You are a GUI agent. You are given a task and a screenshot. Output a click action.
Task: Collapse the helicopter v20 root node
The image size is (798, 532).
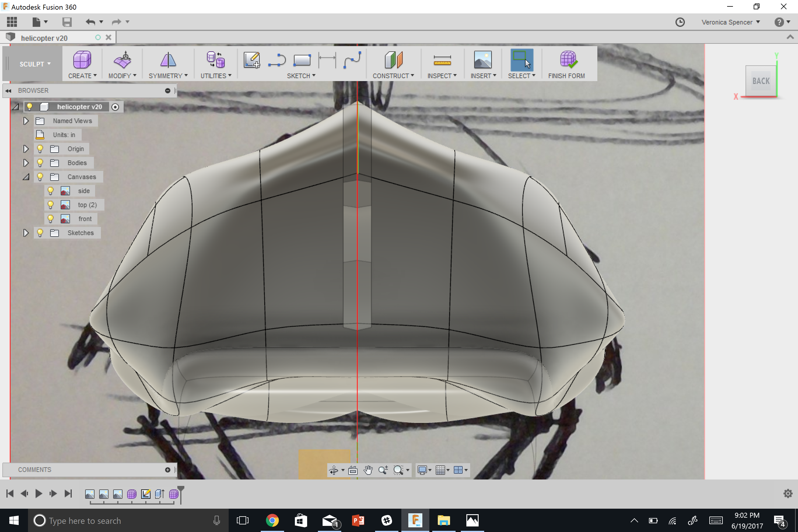pyautogui.click(x=15, y=107)
